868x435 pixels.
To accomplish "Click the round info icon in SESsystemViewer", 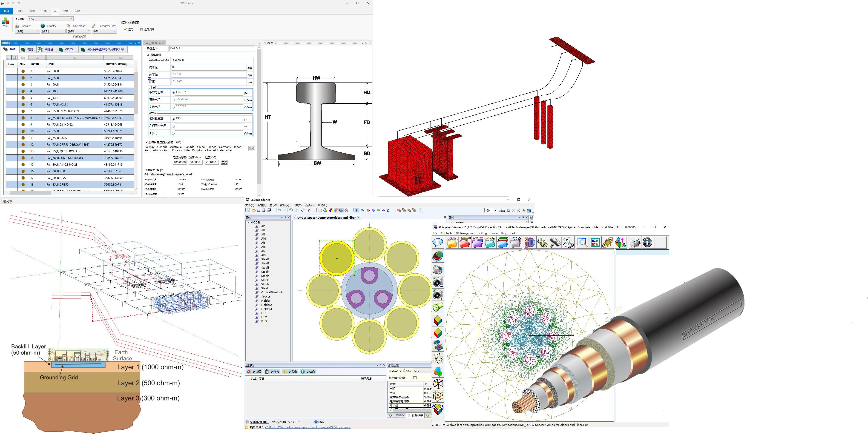I will point(647,243).
